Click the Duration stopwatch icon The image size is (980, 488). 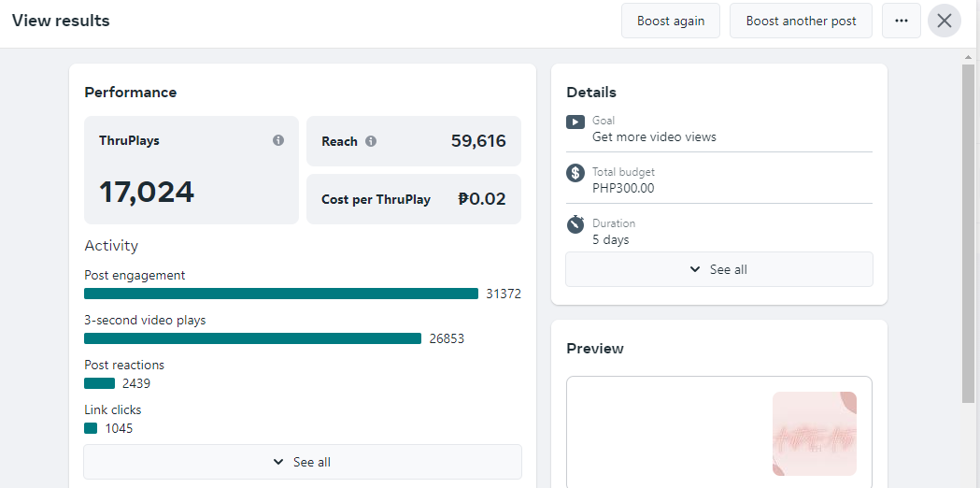(575, 224)
